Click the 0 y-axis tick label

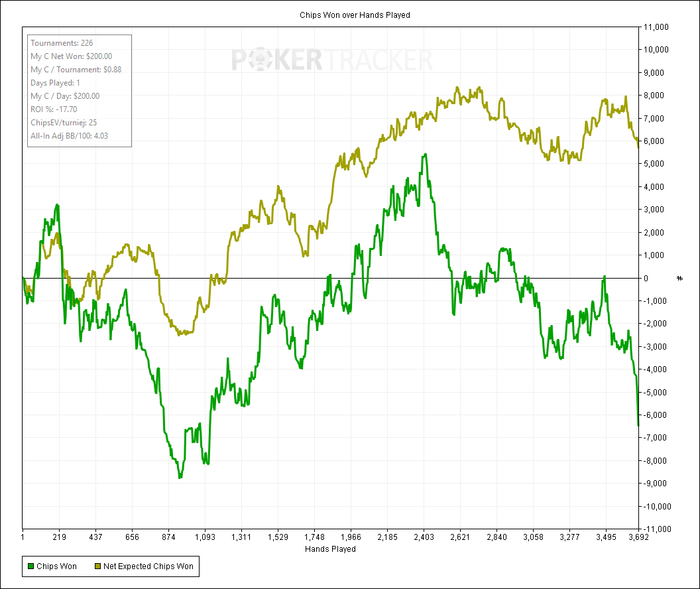[x=646, y=278]
